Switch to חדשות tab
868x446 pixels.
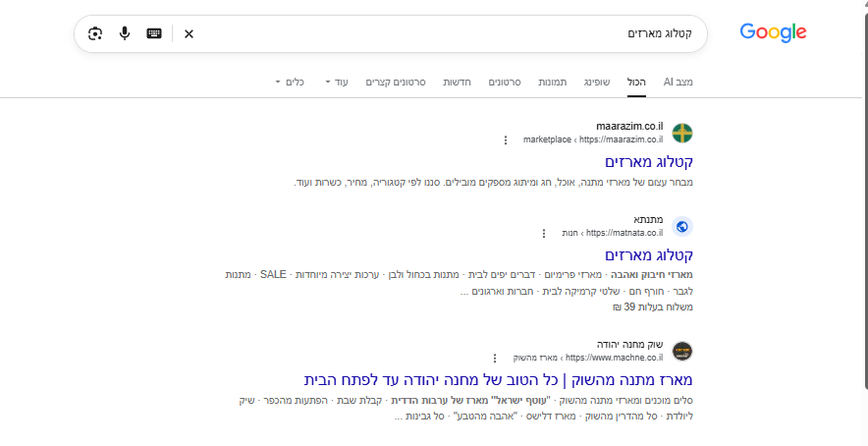click(x=457, y=82)
